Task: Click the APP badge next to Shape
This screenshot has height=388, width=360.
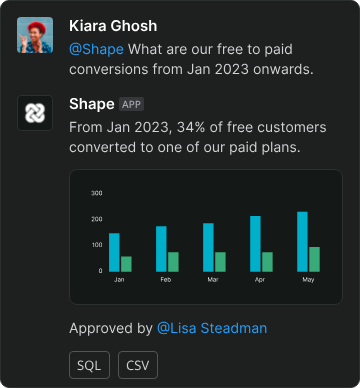Action: tap(131, 104)
